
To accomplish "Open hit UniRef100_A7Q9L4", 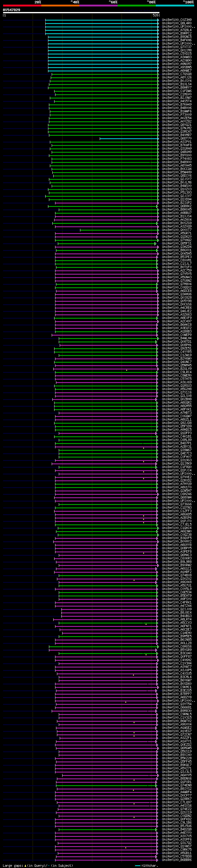I will pyautogui.click(x=177, y=30).
